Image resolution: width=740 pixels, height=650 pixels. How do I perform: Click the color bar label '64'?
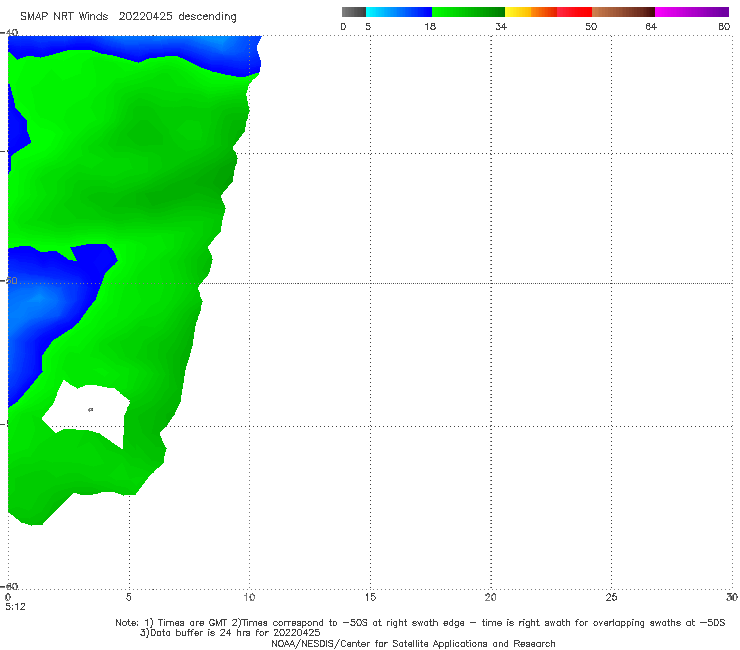pyautogui.click(x=651, y=27)
